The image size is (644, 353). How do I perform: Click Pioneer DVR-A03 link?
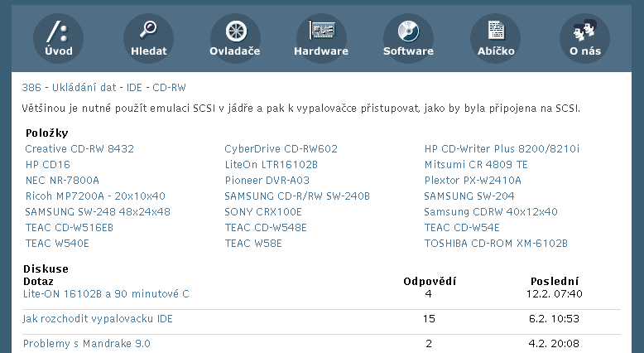[x=267, y=181]
